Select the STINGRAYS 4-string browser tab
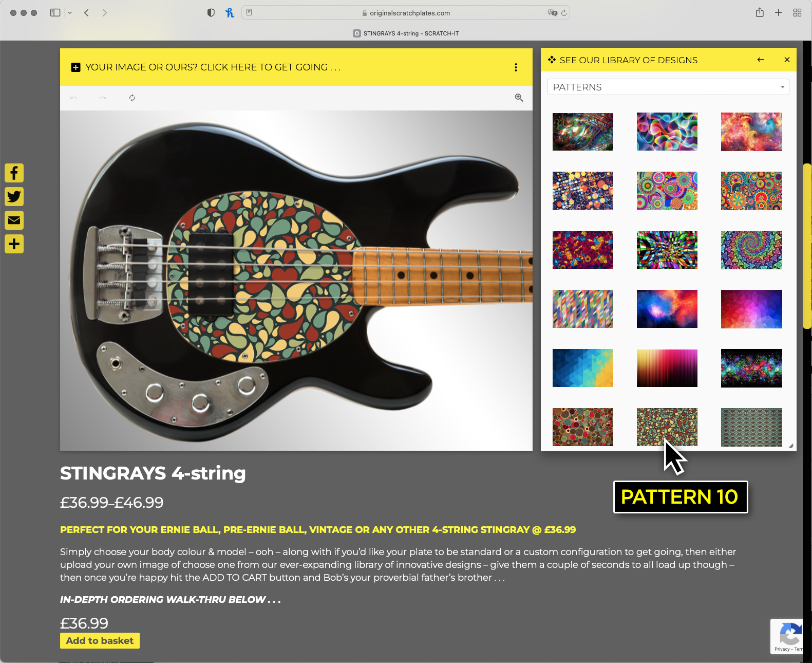Viewport: 812px width, 663px height. (x=406, y=33)
